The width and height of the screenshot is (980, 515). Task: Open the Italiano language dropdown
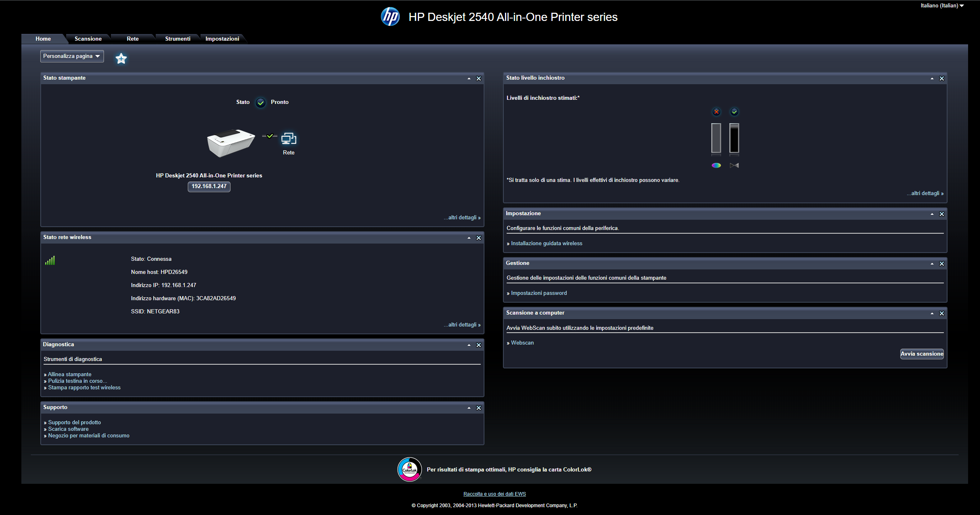tap(942, 5)
